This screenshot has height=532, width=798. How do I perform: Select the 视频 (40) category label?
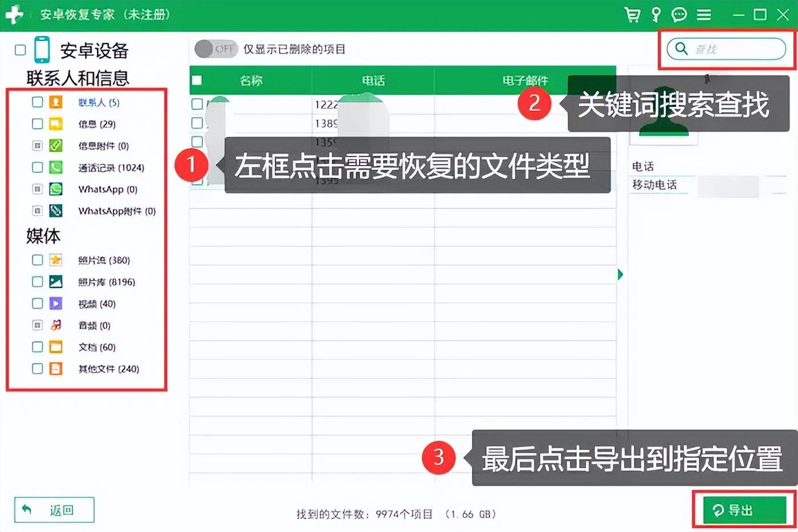click(97, 304)
